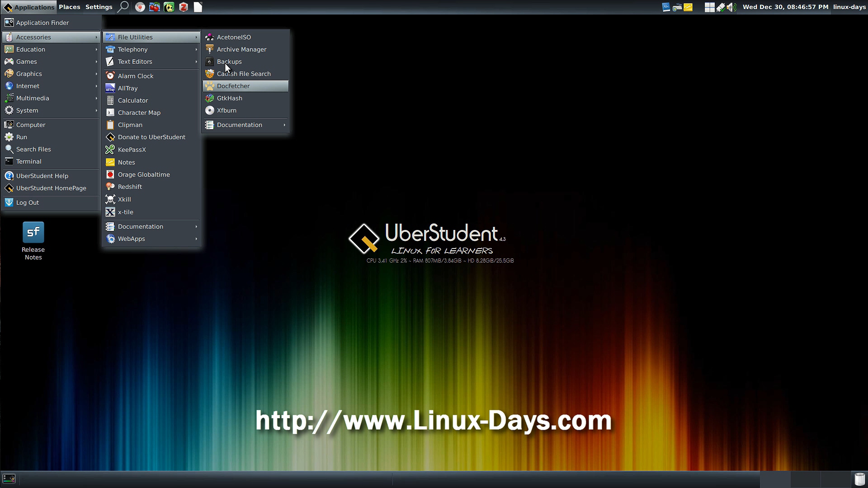Launch Clipman
The height and width of the screenshot is (488, 868).
152,125
